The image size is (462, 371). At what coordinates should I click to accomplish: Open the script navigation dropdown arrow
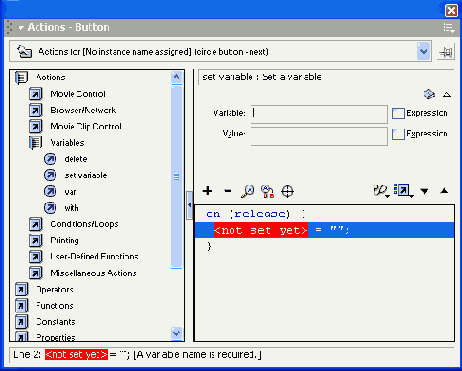click(424, 52)
